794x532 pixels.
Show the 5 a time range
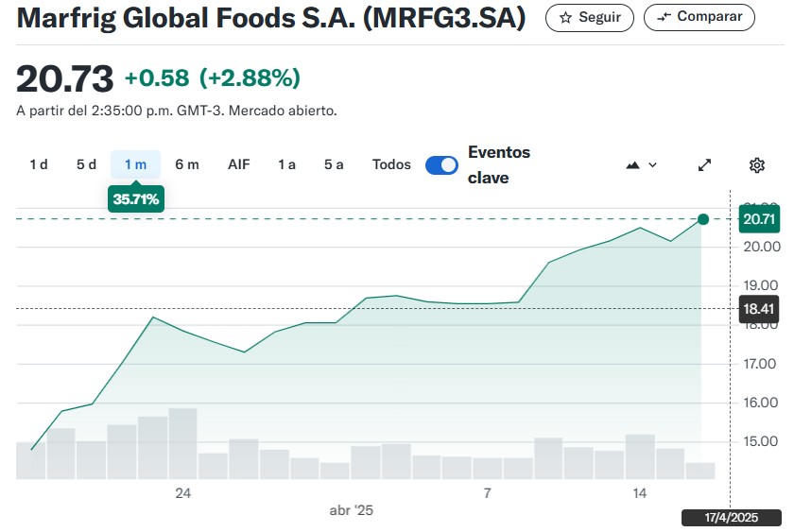(334, 164)
